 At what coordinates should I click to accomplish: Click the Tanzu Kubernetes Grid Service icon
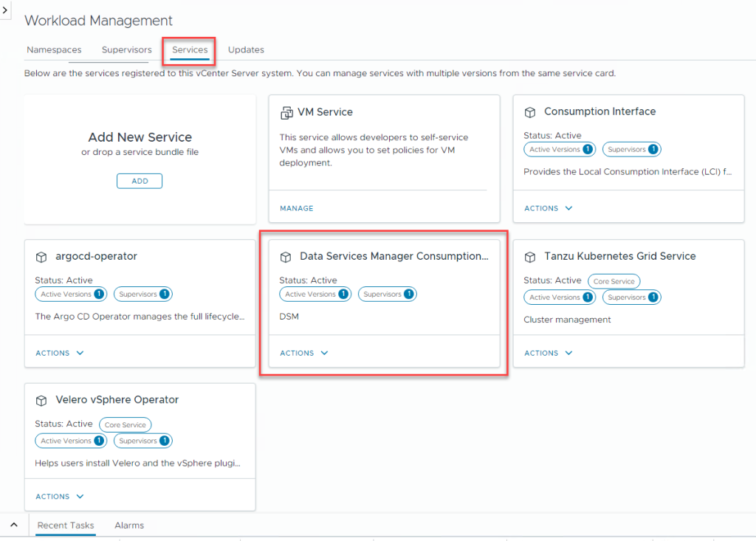point(530,257)
